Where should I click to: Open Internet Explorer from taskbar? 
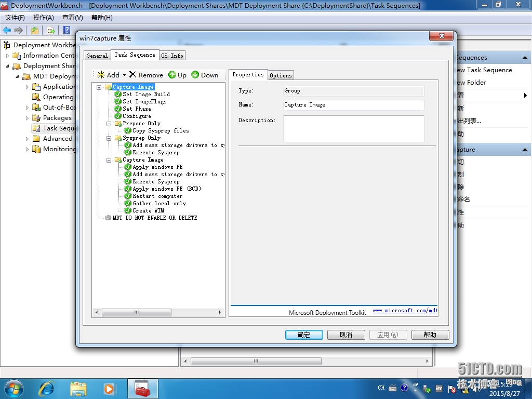tap(46, 389)
